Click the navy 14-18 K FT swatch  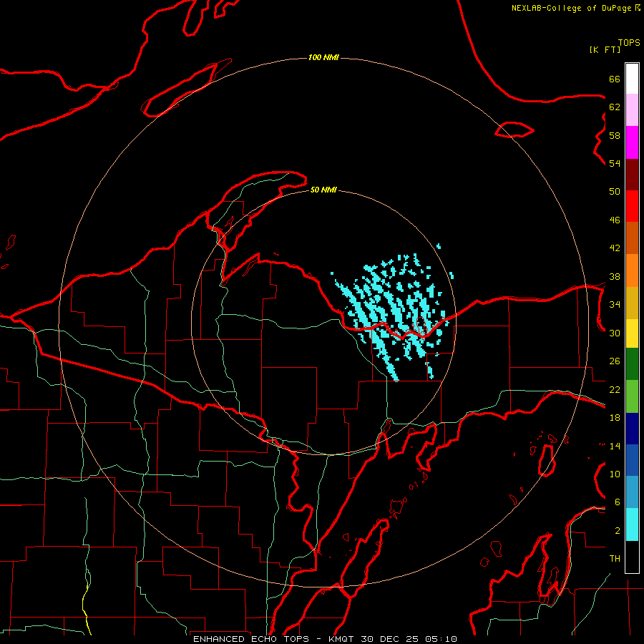tap(632, 429)
